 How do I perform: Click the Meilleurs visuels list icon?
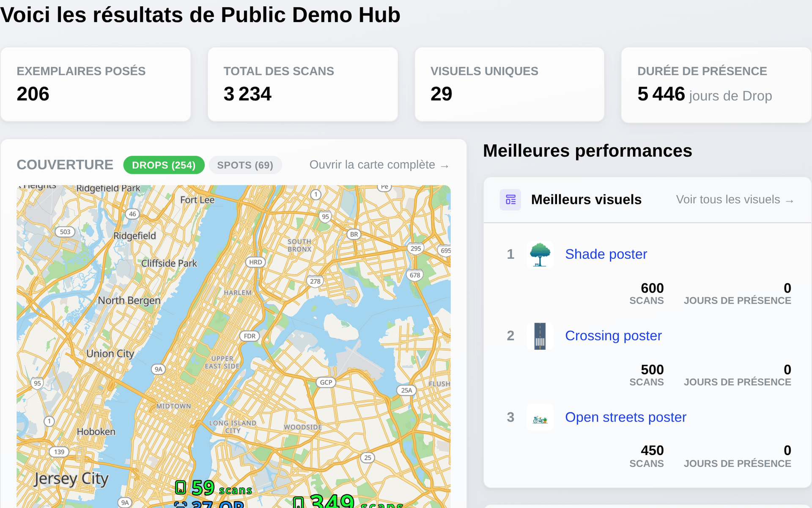510,199
